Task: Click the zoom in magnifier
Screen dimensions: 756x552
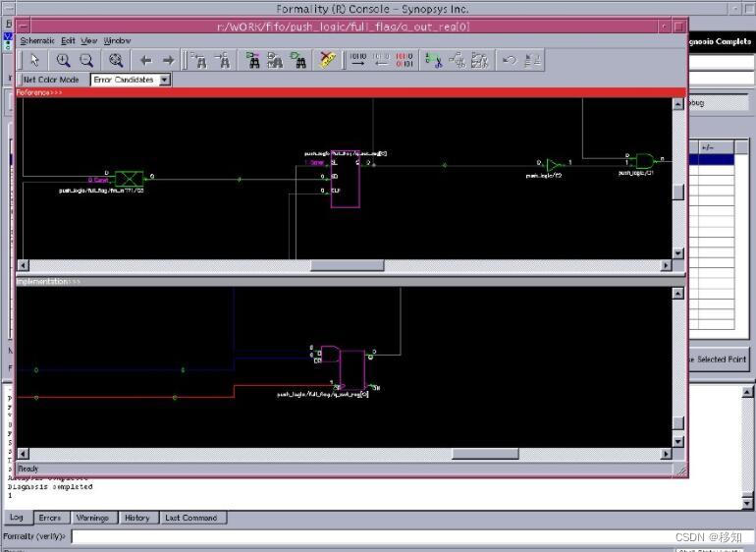Action: tap(63, 60)
